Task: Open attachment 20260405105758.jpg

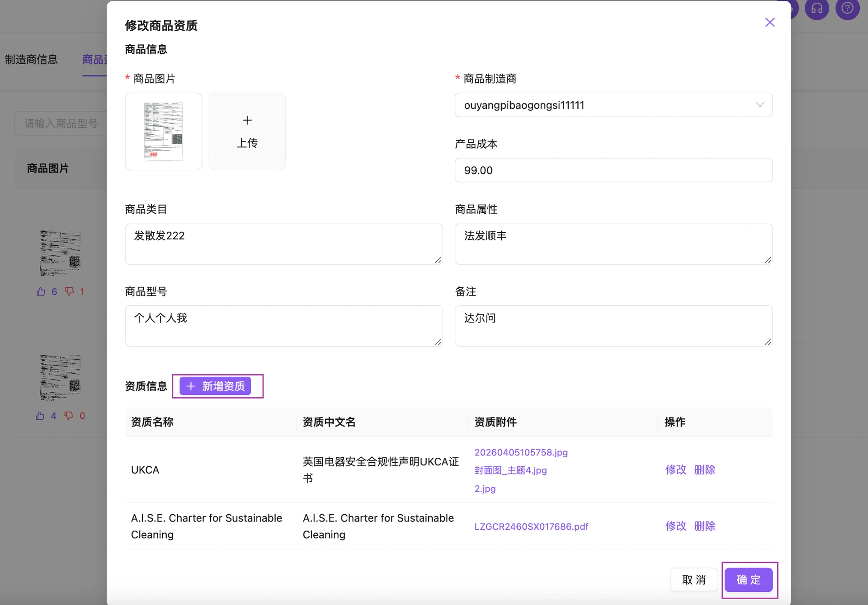Action: [x=521, y=452]
